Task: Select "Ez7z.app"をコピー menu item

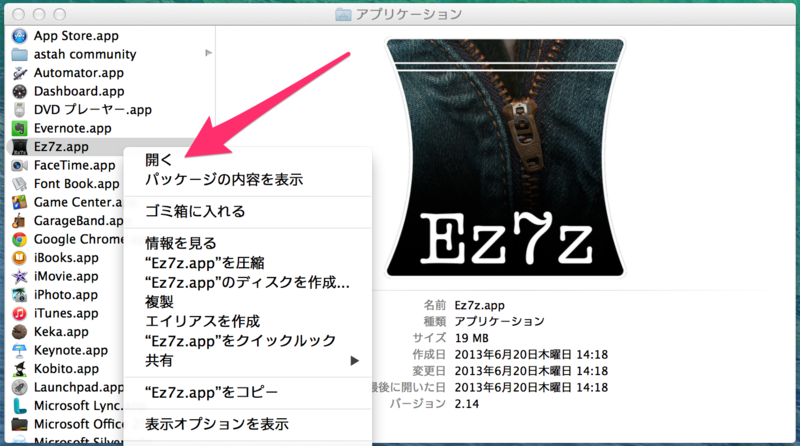Action: [211, 392]
